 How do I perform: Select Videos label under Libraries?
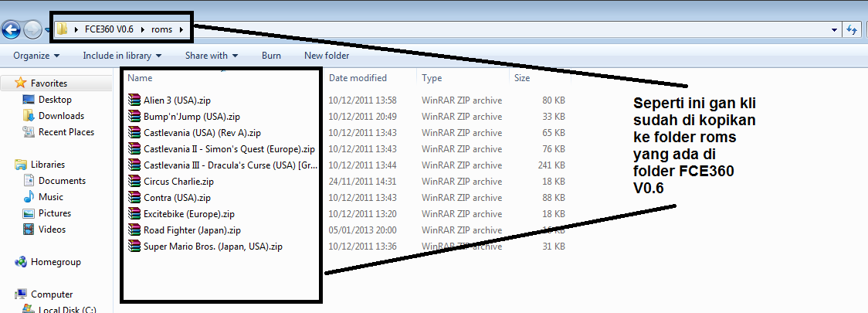(52, 230)
